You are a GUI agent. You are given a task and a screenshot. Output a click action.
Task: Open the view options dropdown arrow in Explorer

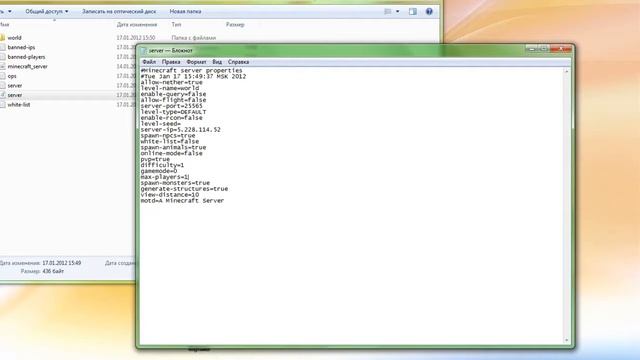[398, 11]
